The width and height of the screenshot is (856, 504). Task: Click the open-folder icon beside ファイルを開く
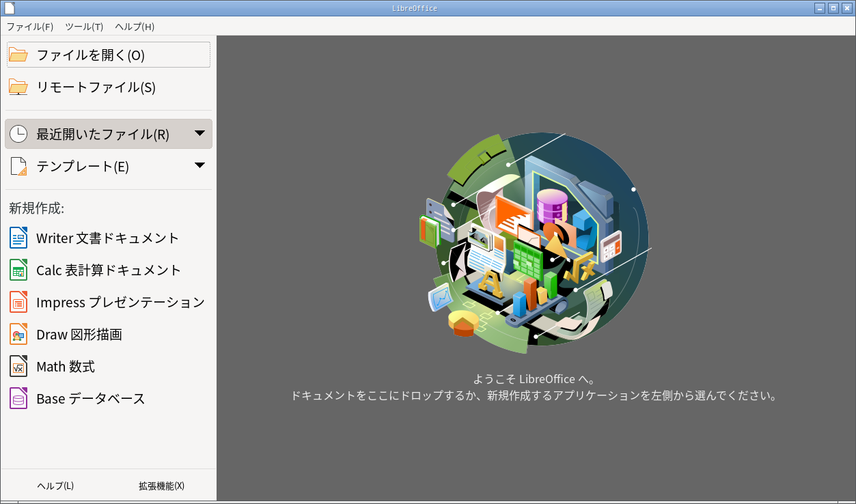click(x=18, y=55)
